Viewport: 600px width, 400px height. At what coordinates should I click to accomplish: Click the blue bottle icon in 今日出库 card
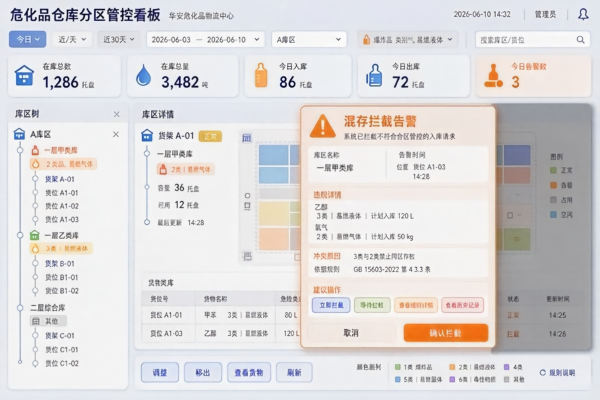pos(374,75)
